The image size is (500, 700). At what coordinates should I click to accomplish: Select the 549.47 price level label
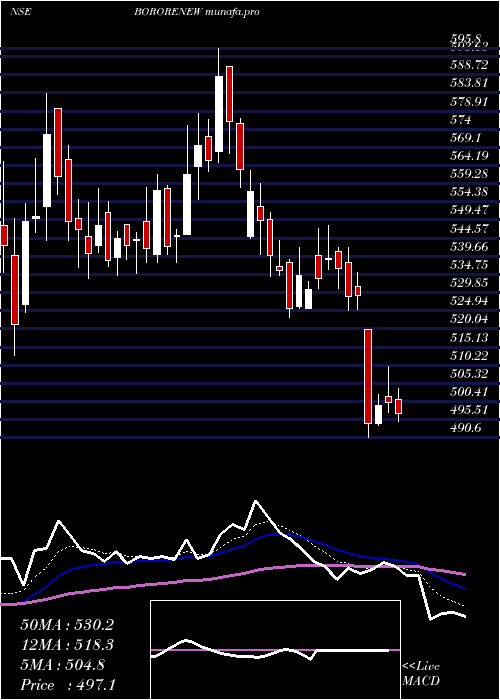(468, 211)
